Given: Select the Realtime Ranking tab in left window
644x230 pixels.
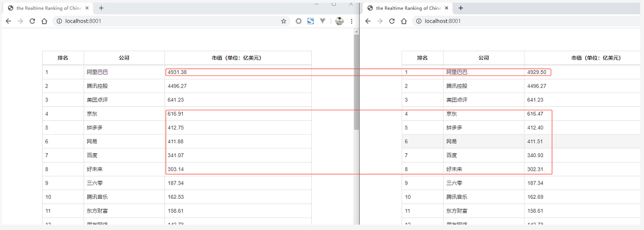Looking at the screenshot, I should tap(47, 8).
